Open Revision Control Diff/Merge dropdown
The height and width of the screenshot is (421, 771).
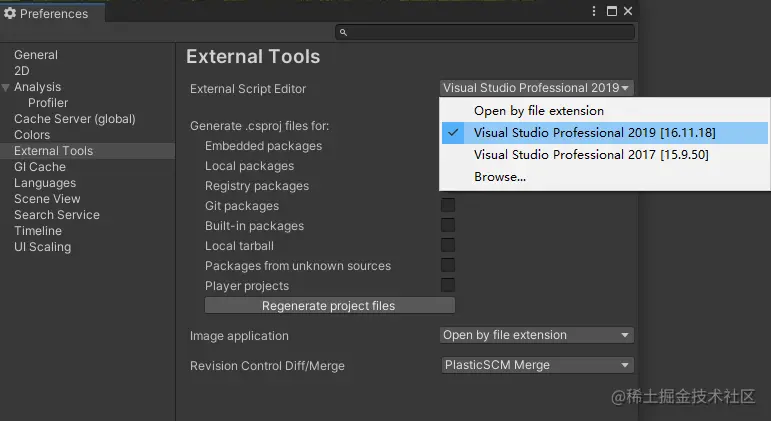click(x=536, y=365)
